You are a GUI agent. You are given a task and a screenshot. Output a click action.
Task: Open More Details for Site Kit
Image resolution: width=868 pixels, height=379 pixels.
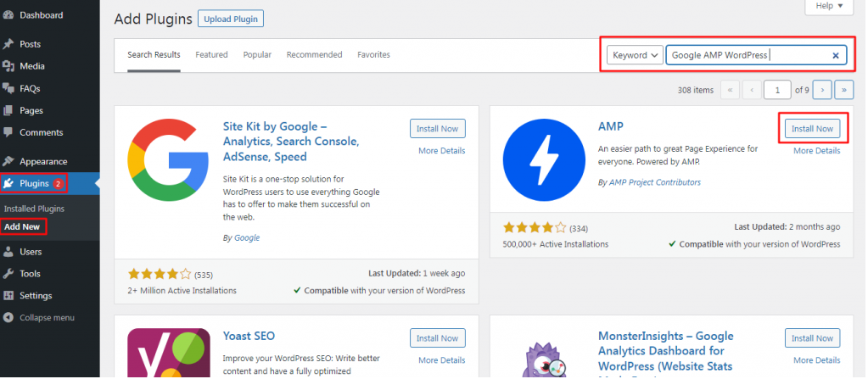click(x=442, y=150)
